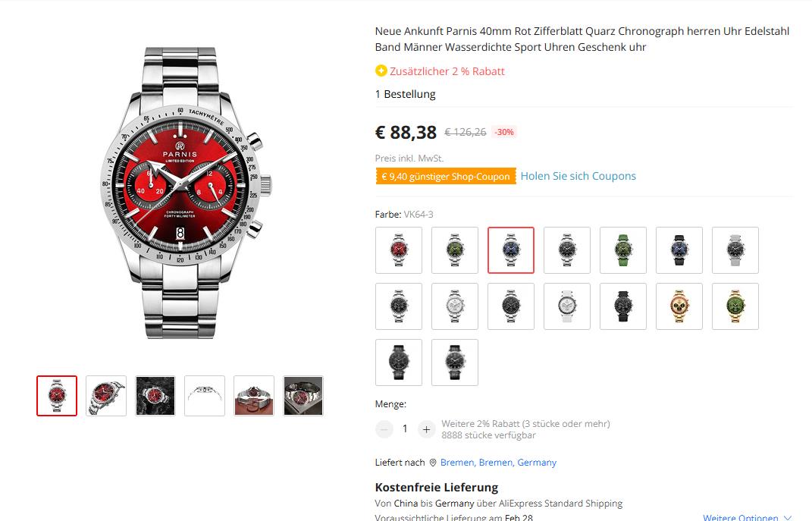
Task: Open Holen Sie sich Coupons link
Action: (578, 176)
